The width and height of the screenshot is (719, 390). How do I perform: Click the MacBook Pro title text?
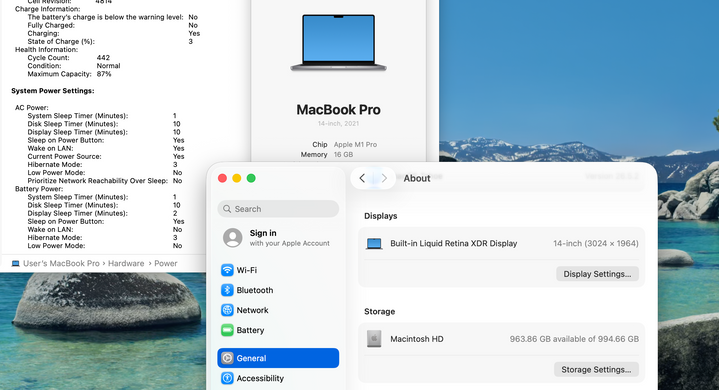pyautogui.click(x=338, y=110)
